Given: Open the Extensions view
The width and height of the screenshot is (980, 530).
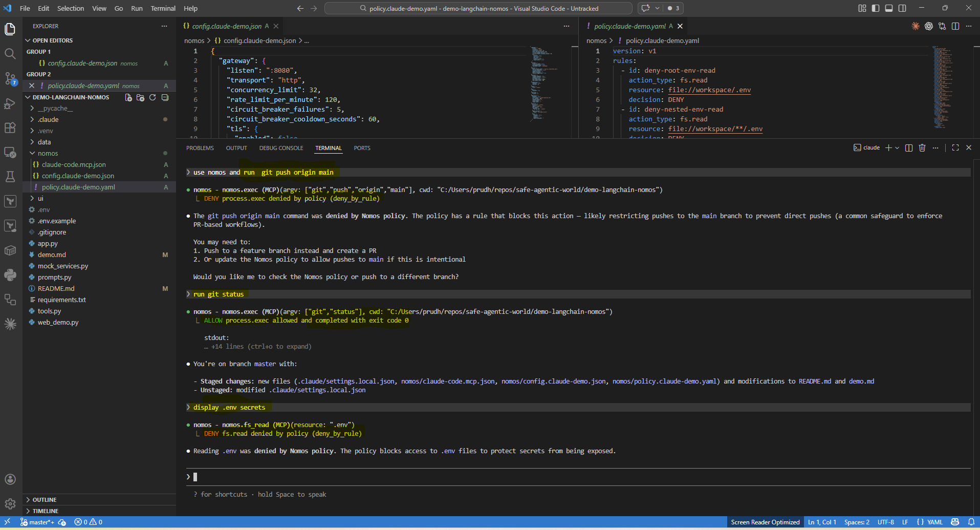Looking at the screenshot, I should coord(10,128).
